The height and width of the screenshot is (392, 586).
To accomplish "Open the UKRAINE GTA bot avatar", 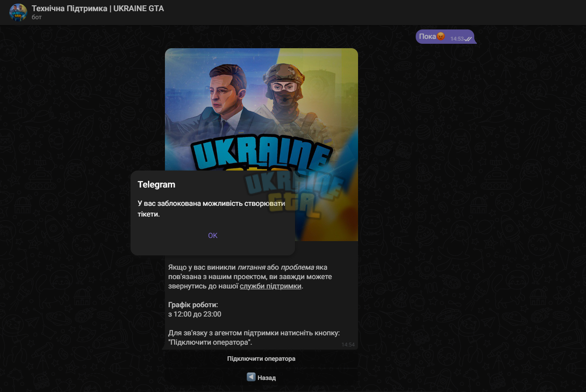I will tap(18, 13).
